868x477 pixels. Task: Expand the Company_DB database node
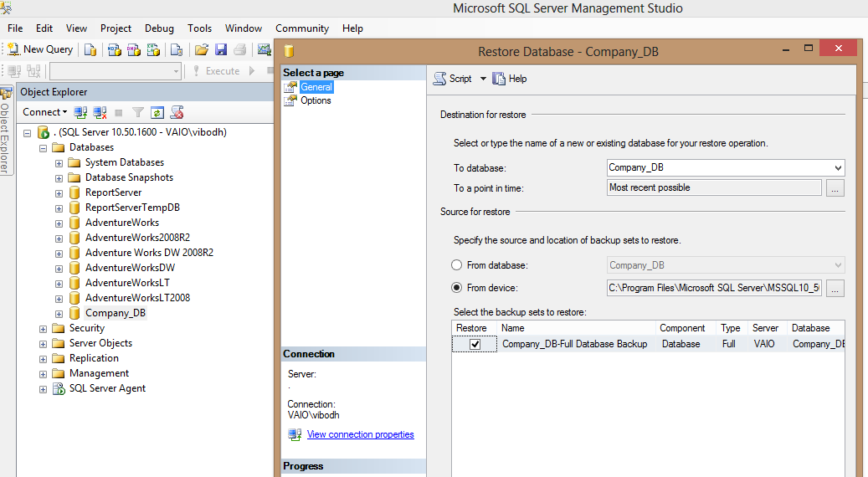[x=59, y=314]
